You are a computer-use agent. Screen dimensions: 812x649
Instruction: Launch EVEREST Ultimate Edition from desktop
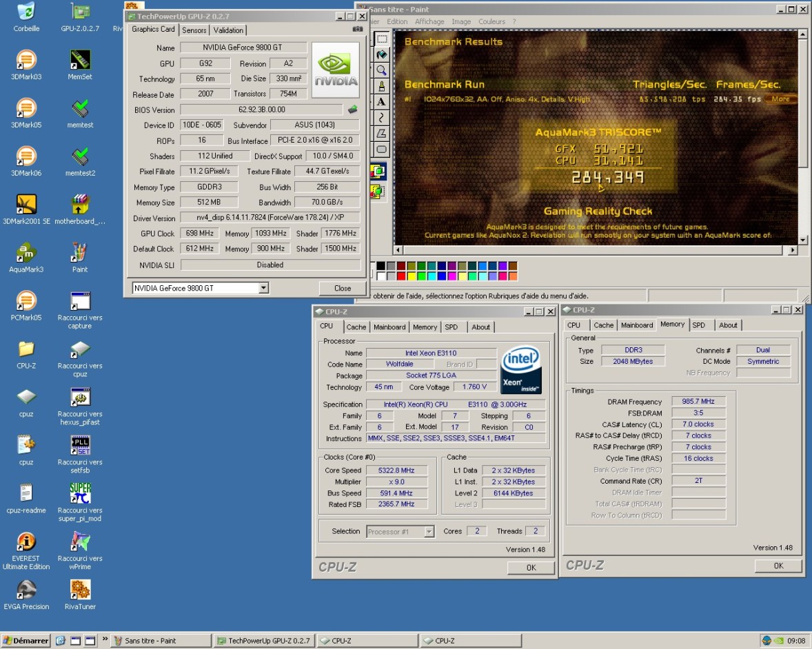26,550
